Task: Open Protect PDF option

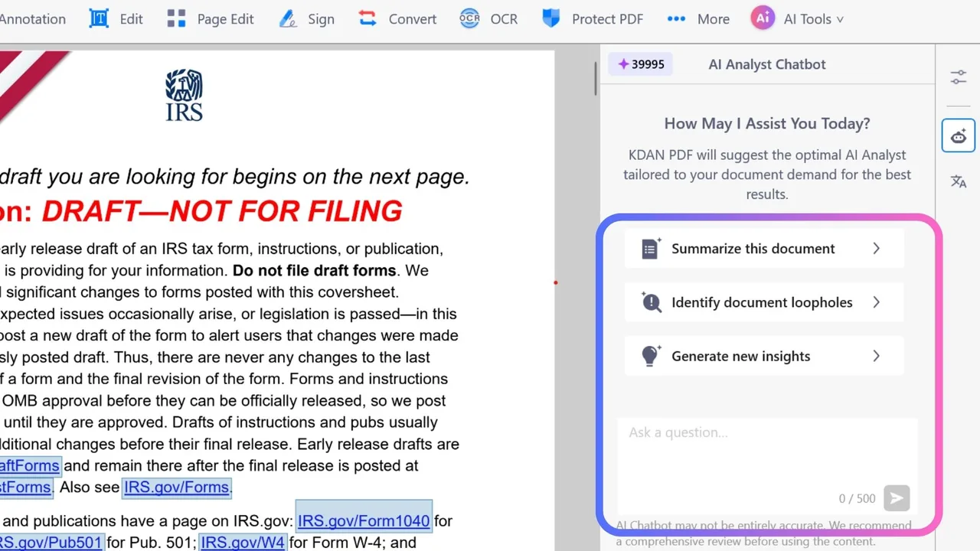Action: coord(593,19)
